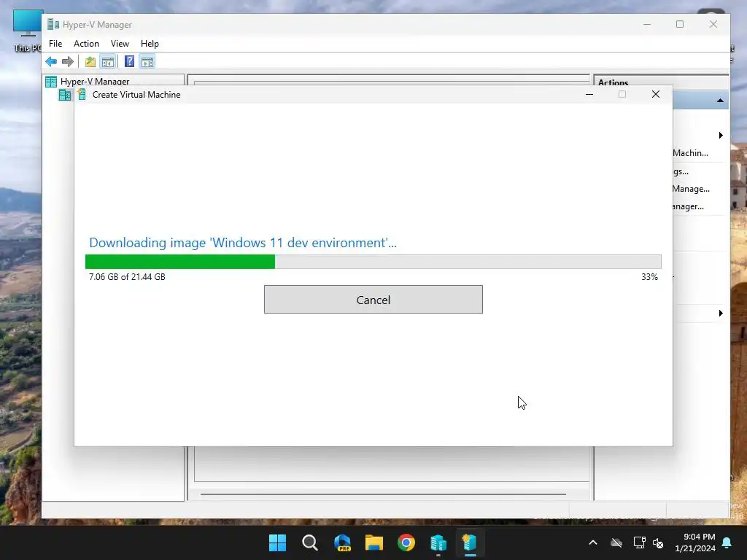This screenshot has height=560, width=747.
Task: Click the Hyper-V Manager window title icon
Action: (53, 24)
